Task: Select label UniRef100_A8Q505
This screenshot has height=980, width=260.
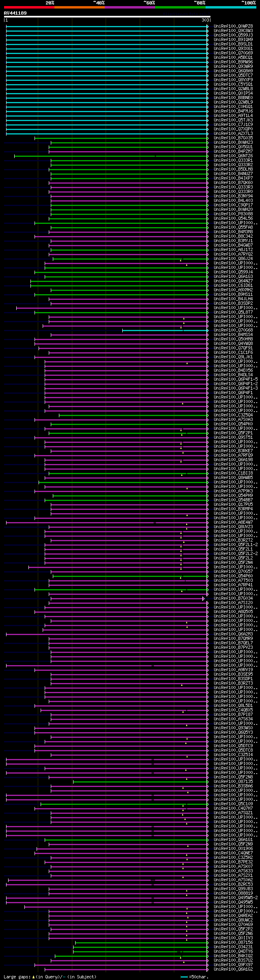Action: 233,611
